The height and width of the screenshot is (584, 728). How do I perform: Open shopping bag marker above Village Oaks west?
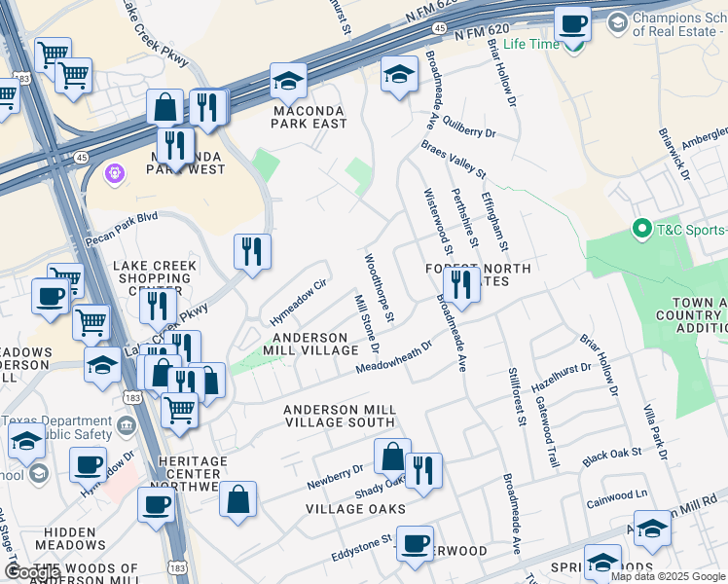click(238, 502)
